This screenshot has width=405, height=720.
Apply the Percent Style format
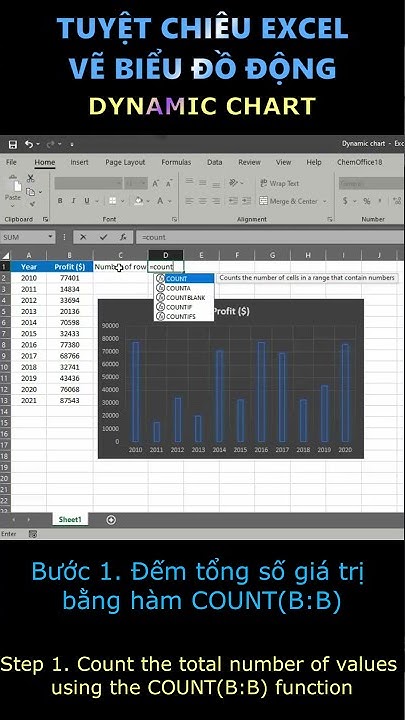[x=367, y=201]
